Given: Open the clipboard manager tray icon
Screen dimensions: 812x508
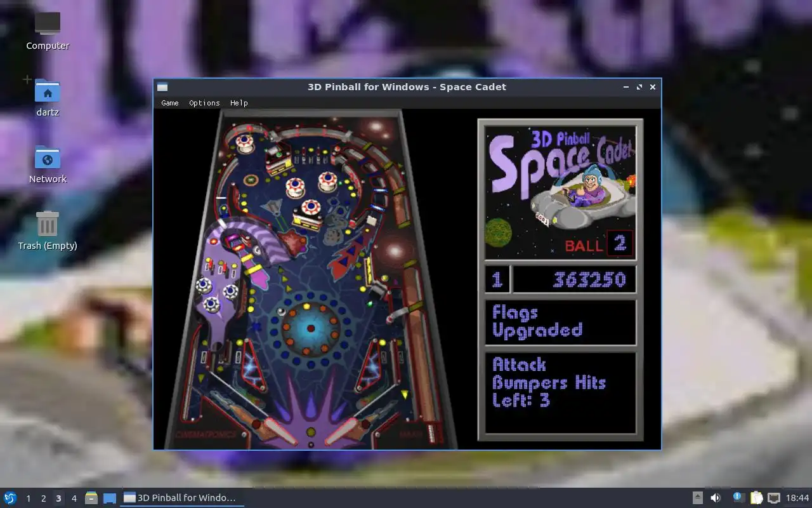Looking at the screenshot, I should (x=756, y=498).
